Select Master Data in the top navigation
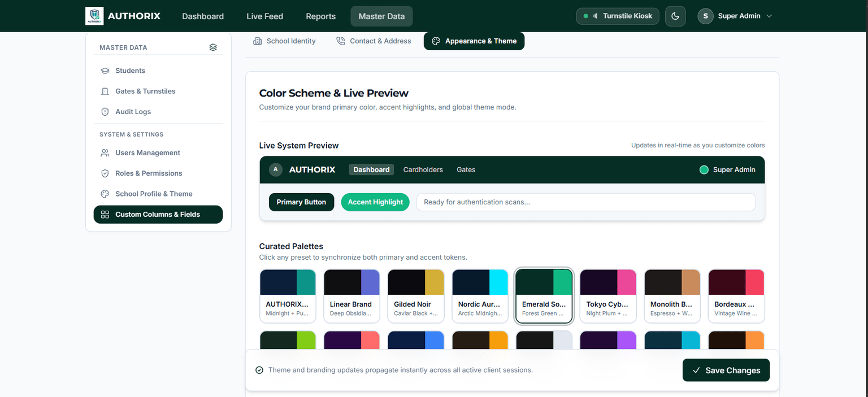 (x=381, y=16)
